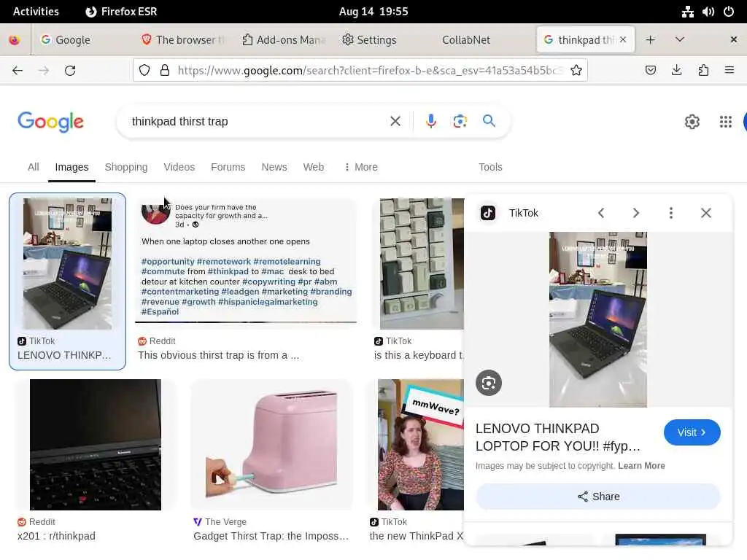Search by image with Google Lens
Screen dimensions: 747x560
460,122
